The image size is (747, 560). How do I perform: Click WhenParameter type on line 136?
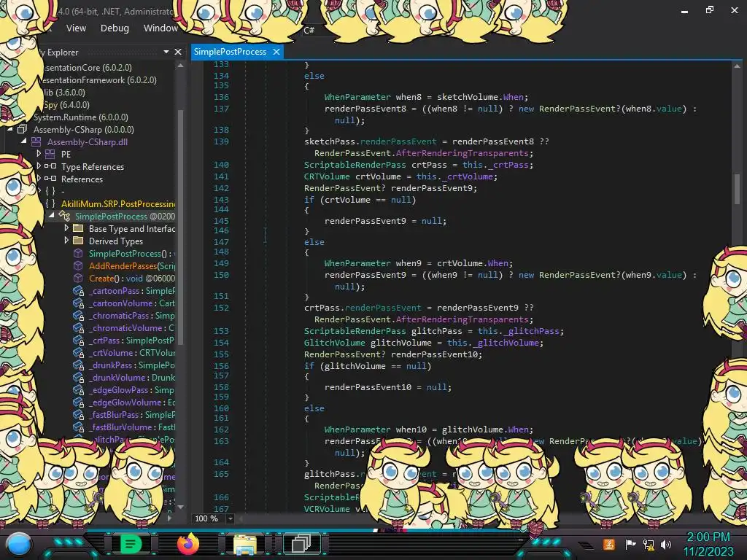357,97
